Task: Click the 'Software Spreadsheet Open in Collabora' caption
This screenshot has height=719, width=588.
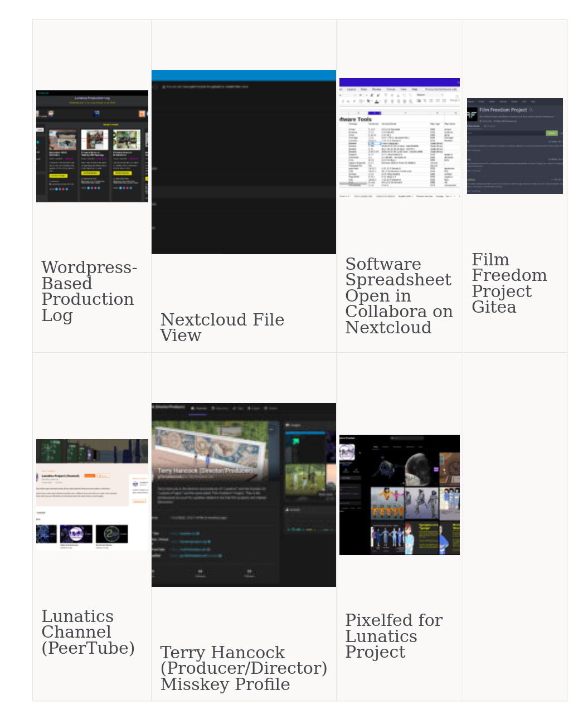Action: (x=399, y=296)
